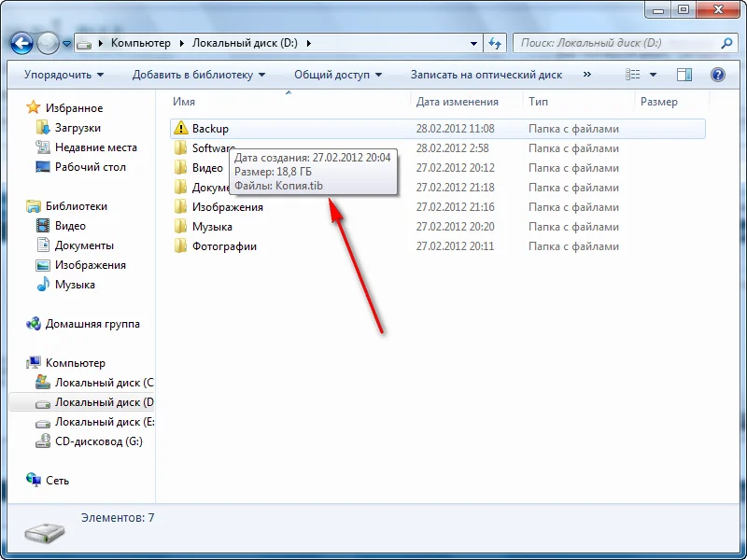Open the Изображения library in sidebar

pos(90,265)
